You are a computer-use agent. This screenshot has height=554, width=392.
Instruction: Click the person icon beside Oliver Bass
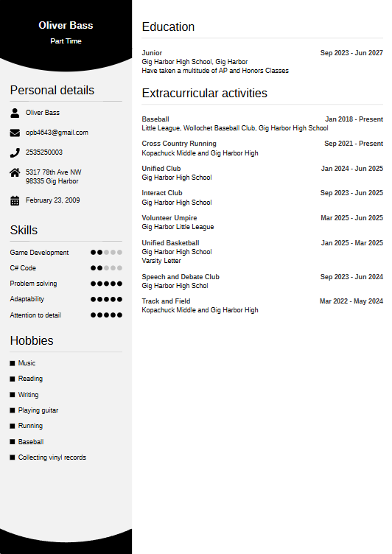(x=15, y=113)
